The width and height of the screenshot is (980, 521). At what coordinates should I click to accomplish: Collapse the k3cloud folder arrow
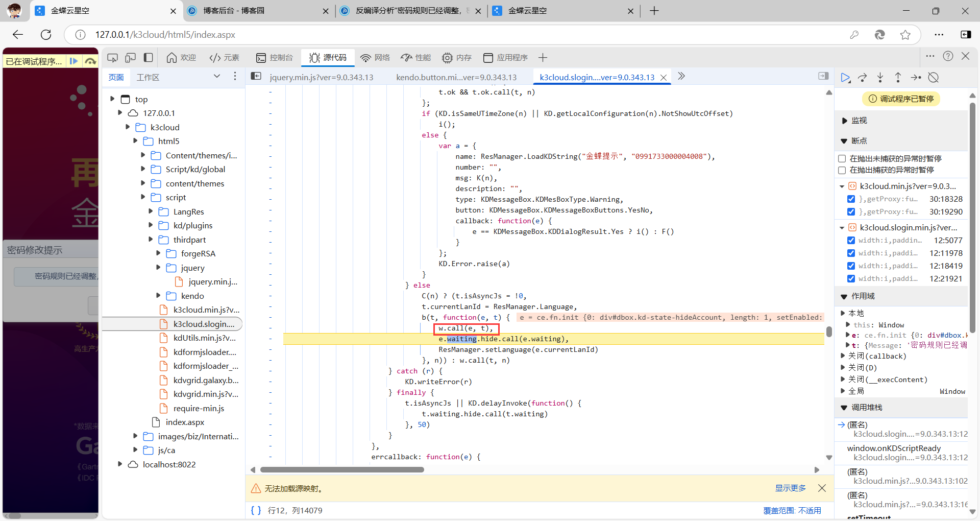pos(128,127)
